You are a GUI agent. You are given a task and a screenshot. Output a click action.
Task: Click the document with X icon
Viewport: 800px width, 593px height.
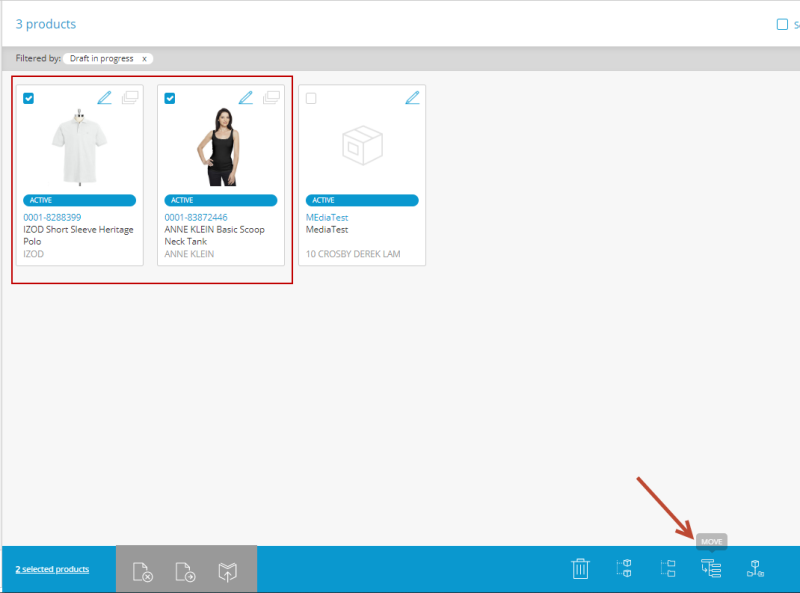click(x=143, y=572)
